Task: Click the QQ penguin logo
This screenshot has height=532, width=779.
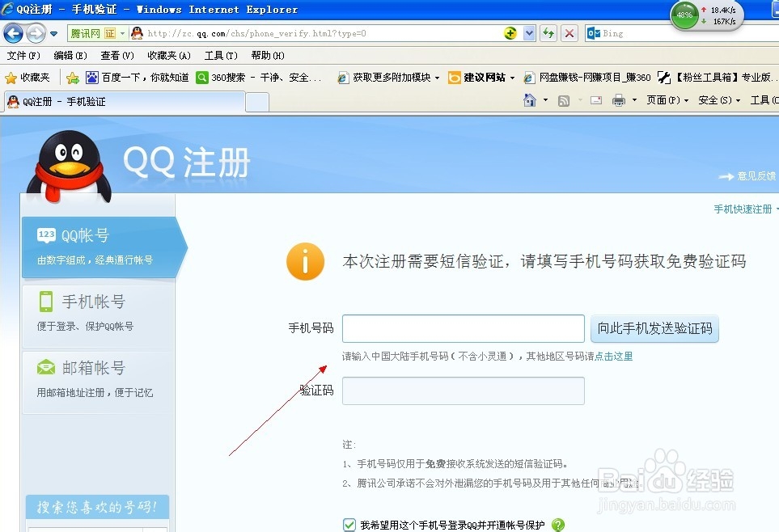Action: pos(69,167)
